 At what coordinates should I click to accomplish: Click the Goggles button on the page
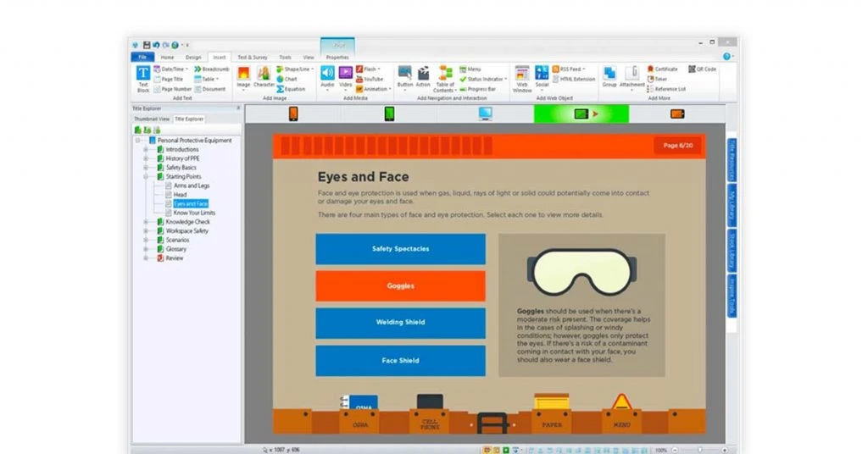[401, 286]
